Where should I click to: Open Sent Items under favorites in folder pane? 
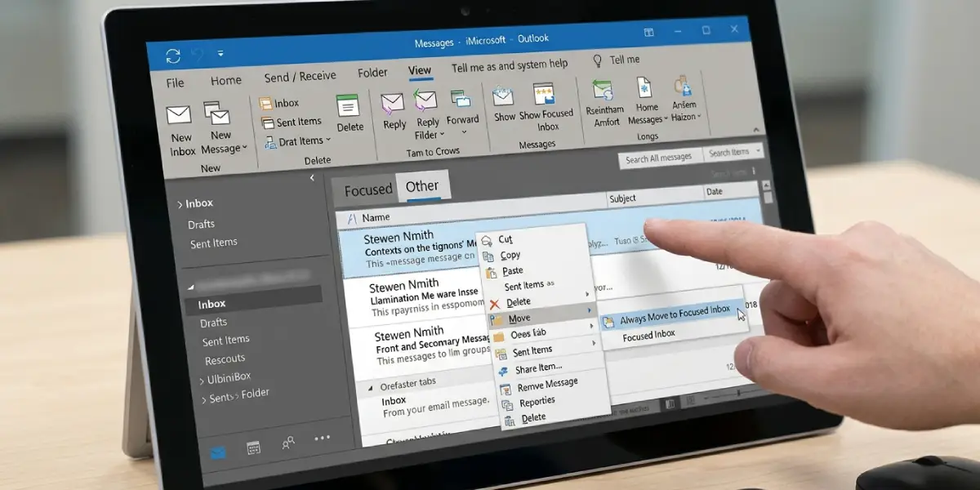pos(214,243)
